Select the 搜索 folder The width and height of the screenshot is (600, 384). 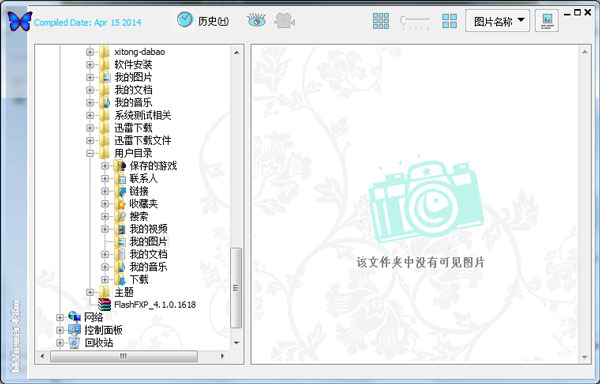coord(139,216)
